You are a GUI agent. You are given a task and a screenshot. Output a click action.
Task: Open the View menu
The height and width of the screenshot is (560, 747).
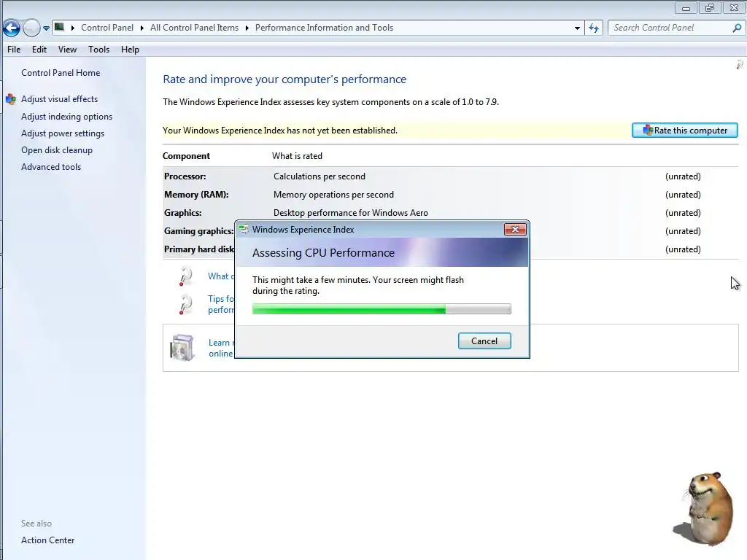tap(67, 50)
